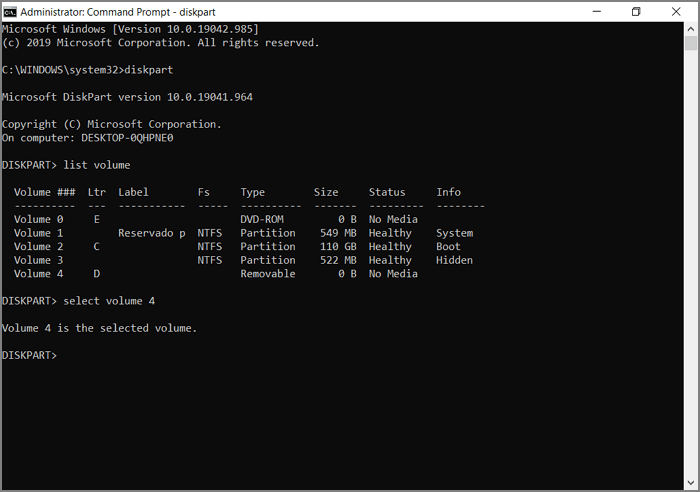Click the 'Volume 0' row label

tap(38, 219)
